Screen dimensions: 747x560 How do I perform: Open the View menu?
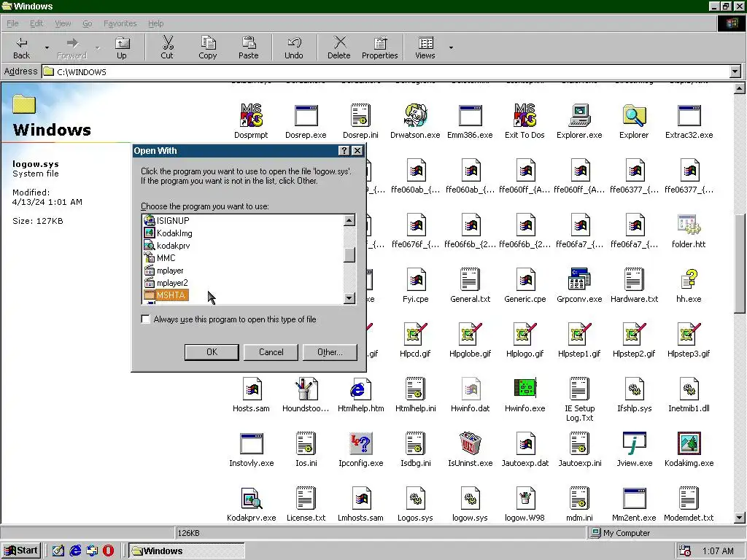point(63,23)
